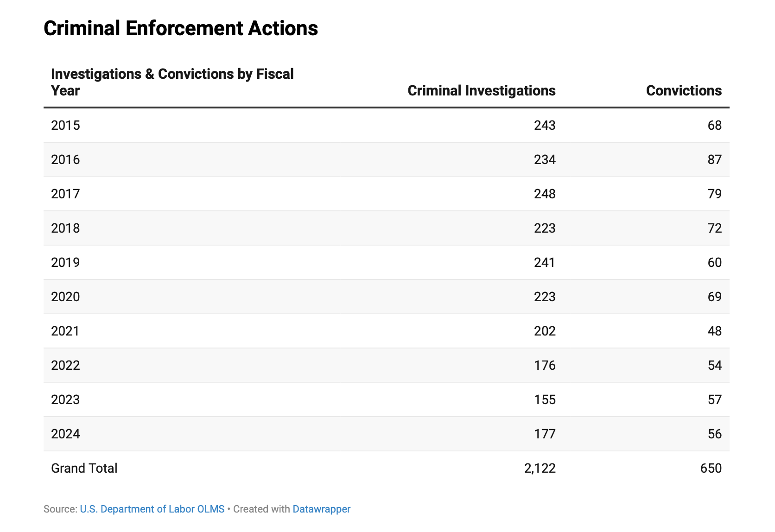This screenshot has width=775, height=532.
Task: Click the Investigations & Convictions by Fiscal Year header
Action: point(172,82)
